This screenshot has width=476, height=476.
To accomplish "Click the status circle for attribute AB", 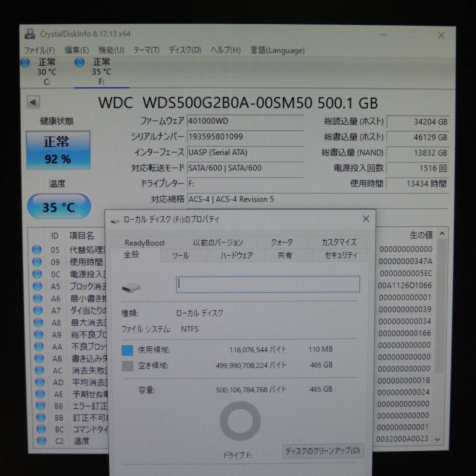I will (x=39, y=358).
